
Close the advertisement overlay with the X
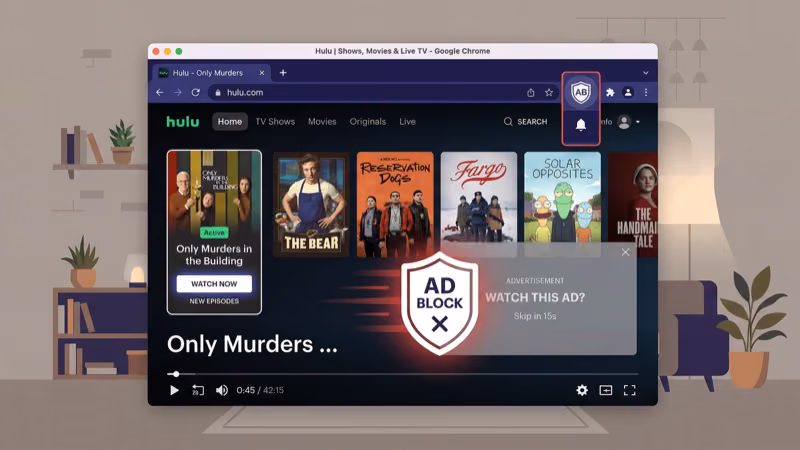tap(626, 252)
